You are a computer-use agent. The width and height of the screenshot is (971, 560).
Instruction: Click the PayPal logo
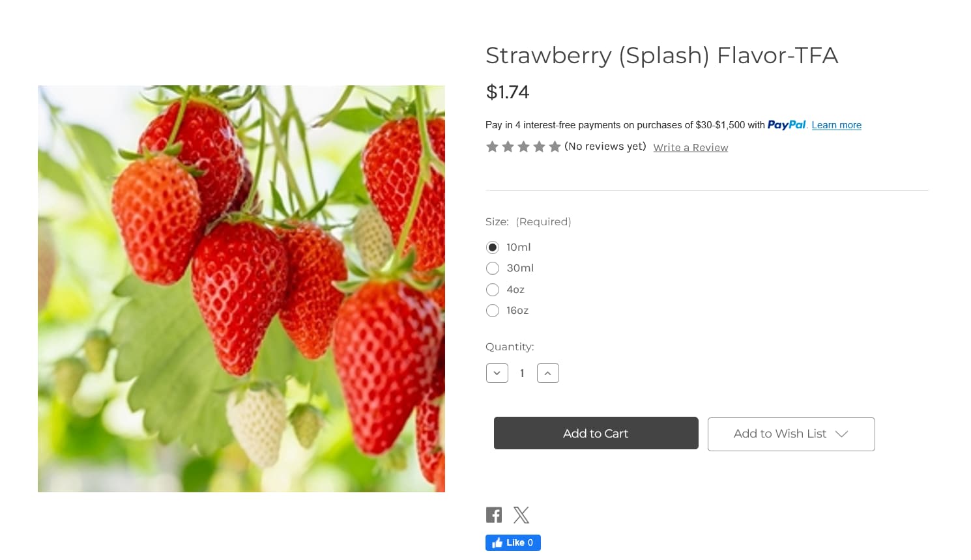787,124
